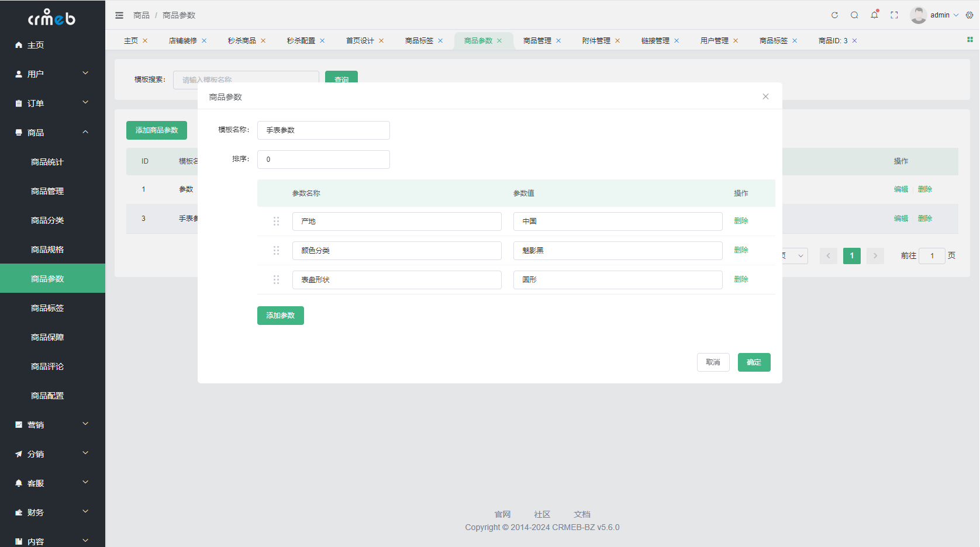Open the search icon in the top bar

(x=854, y=15)
